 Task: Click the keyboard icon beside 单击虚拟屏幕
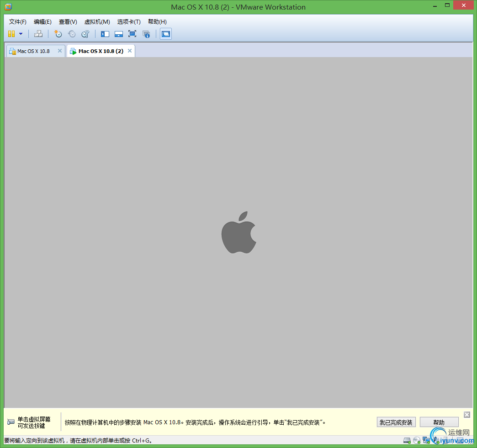(11, 422)
